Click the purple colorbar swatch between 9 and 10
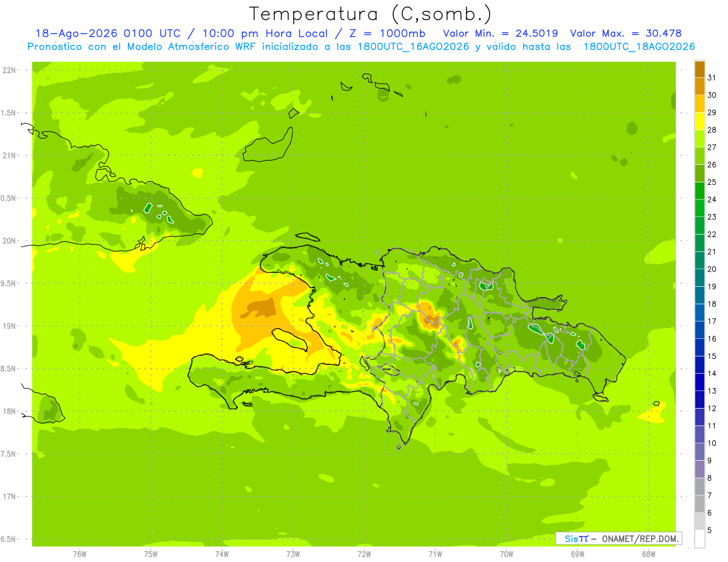This screenshot has height=562, width=728. (x=699, y=452)
